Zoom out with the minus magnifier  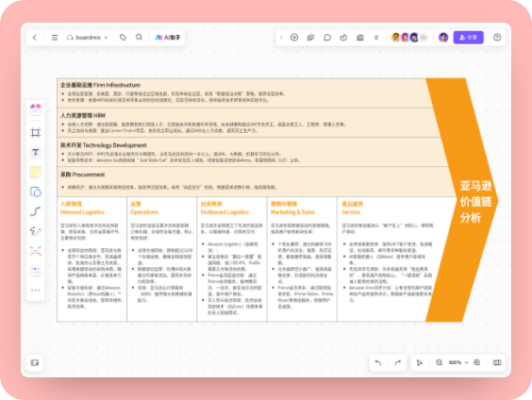439,362
